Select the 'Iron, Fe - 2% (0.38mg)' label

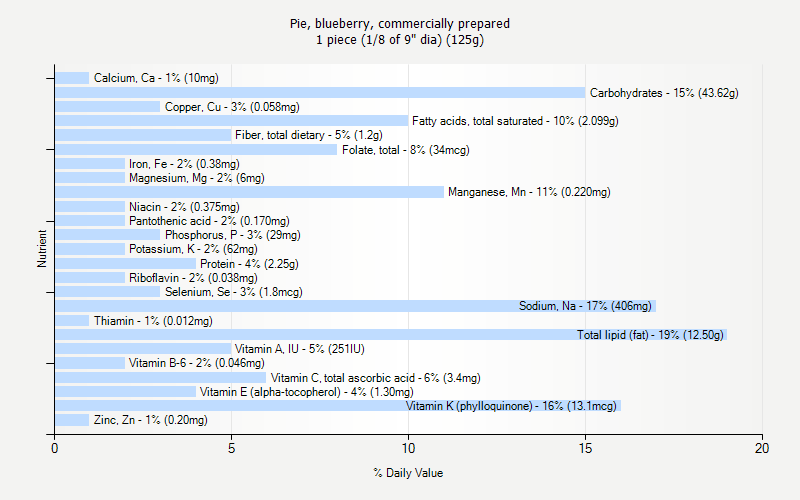pos(184,164)
